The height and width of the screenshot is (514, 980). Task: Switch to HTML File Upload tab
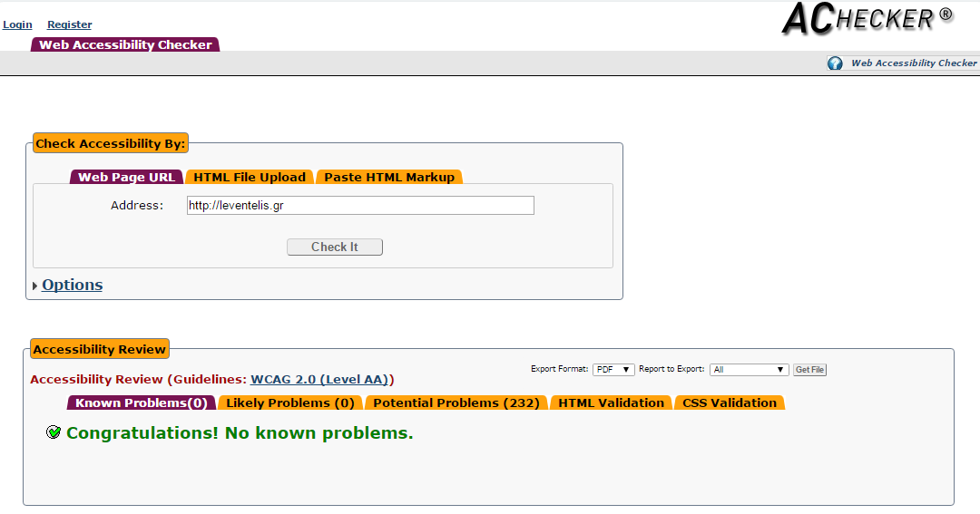250,177
